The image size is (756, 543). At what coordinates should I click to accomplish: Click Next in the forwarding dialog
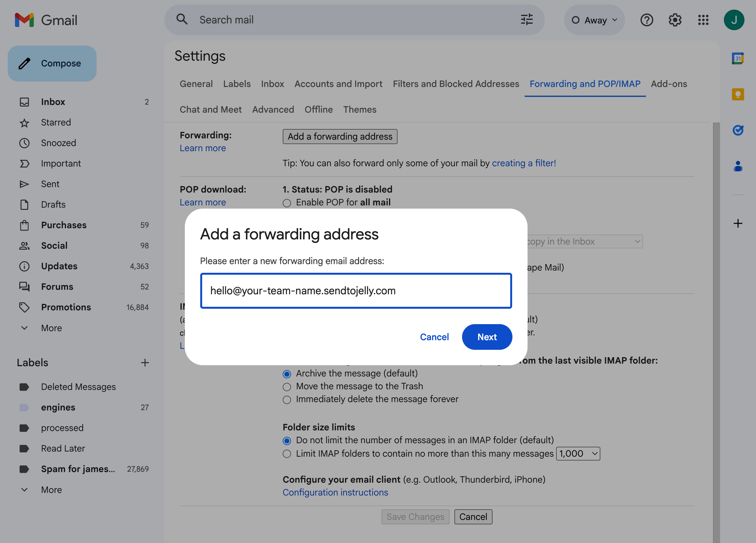coord(487,337)
